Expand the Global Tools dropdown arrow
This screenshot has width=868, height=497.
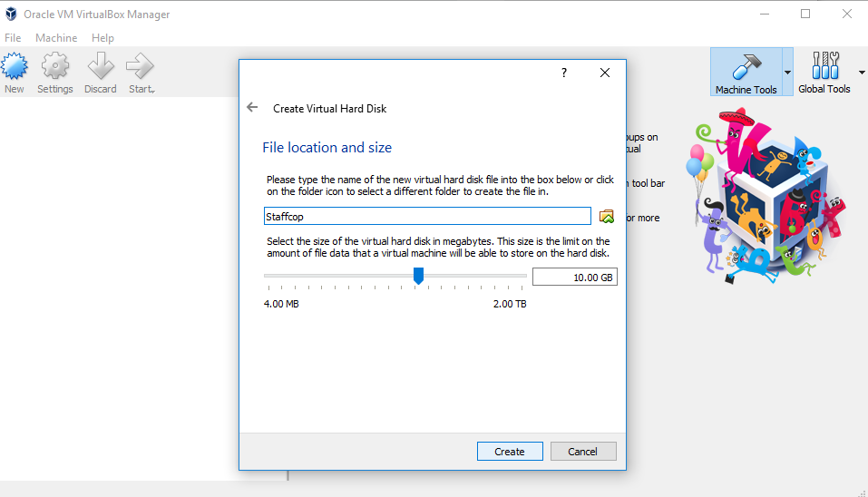[x=862, y=73]
